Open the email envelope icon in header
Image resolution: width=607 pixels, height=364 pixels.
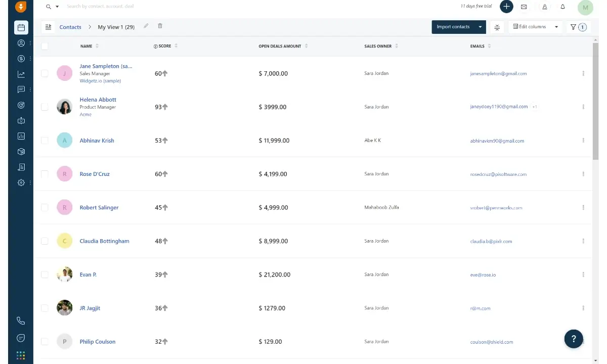pos(524,7)
